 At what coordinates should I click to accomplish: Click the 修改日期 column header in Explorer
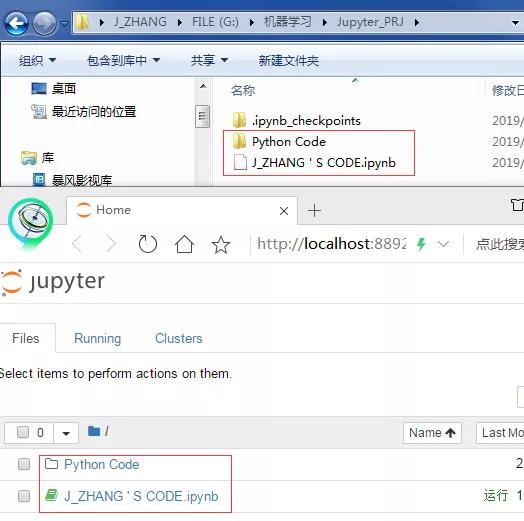[x=507, y=90]
